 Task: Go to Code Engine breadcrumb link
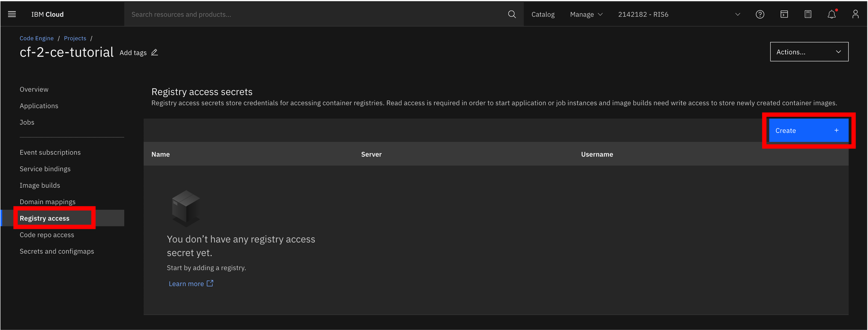point(36,38)
